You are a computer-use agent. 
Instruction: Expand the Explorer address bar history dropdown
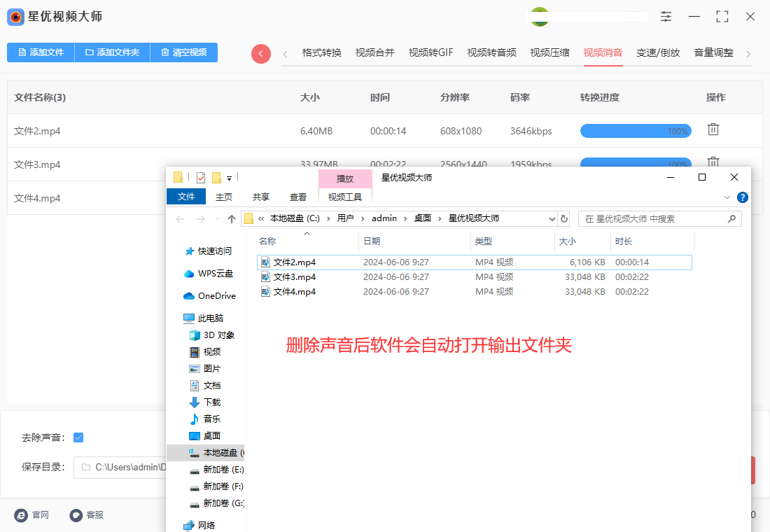click(552, 219)
